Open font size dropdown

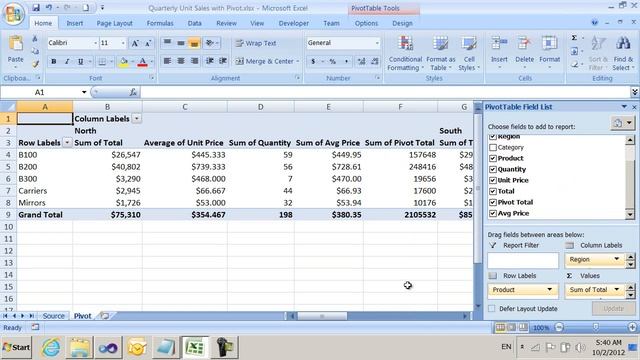point(122,43)
